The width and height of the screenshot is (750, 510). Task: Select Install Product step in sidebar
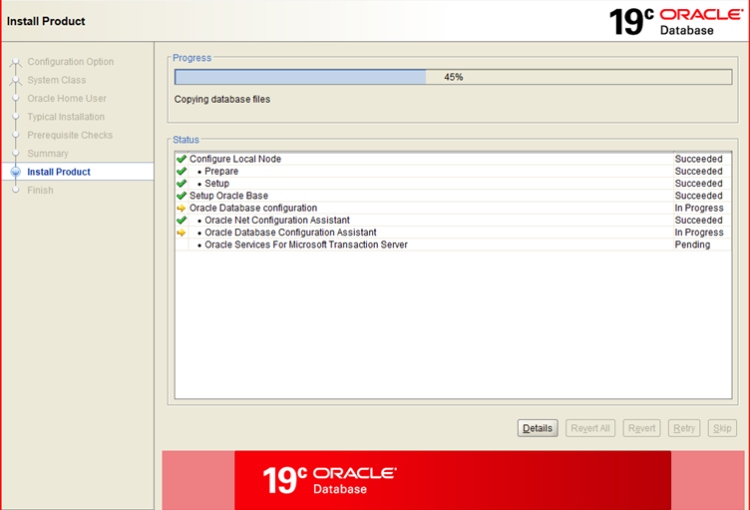click(59, 172)
